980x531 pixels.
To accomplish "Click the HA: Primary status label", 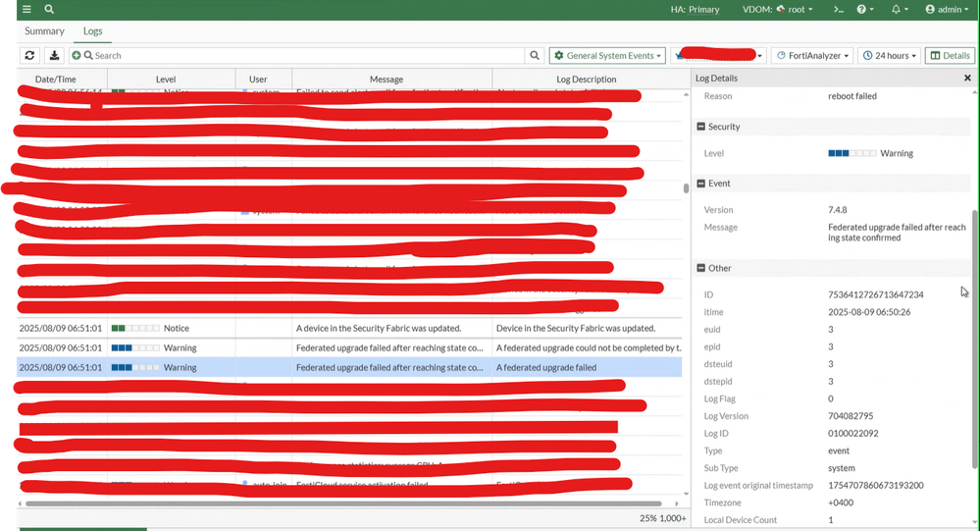I will [x=695, y=10].
